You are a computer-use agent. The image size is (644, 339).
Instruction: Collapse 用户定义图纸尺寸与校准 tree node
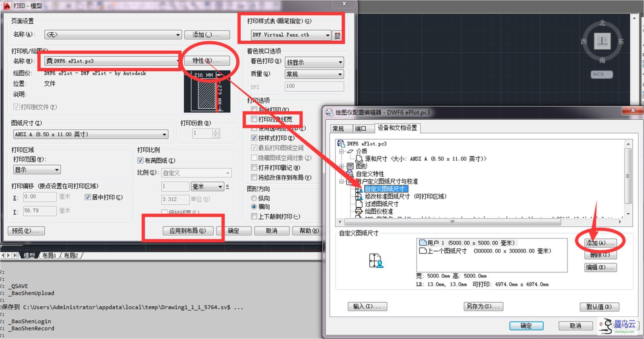coord(342,181)
